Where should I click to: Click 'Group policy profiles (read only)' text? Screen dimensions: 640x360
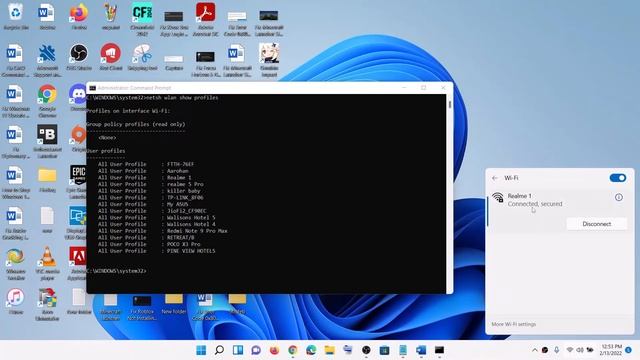click(136, 124)
